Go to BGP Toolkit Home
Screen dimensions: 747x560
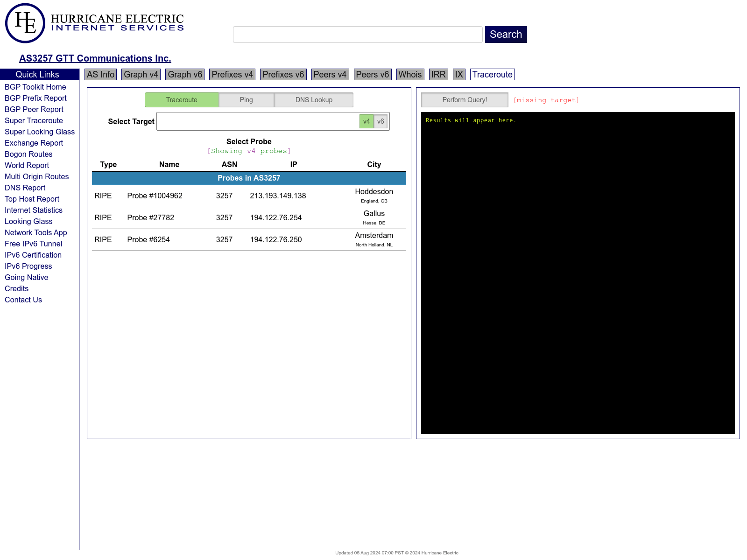click(35, 87)
